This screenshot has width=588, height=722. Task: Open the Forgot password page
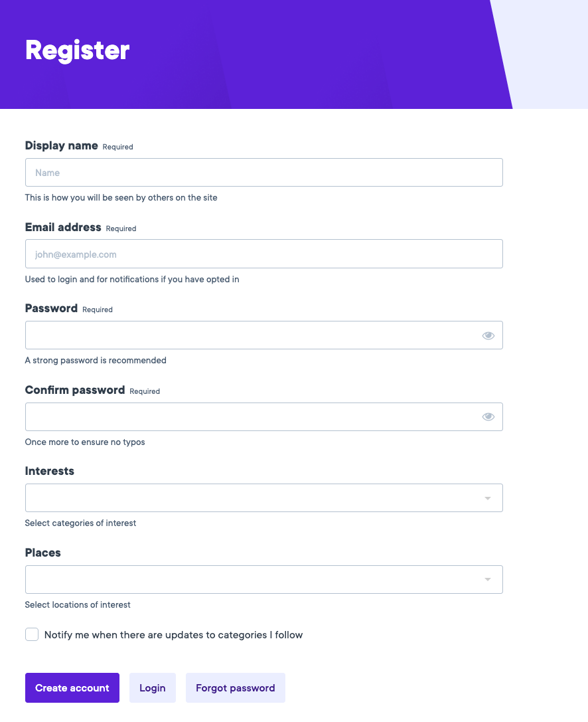[235, 687]
